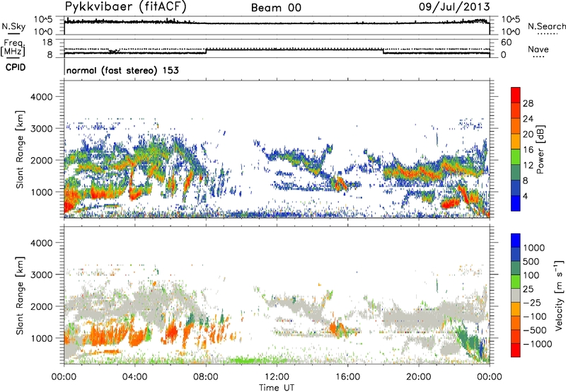Image resolution: width=566 pixels, height=392 pixels.
Task: Click the "16" power color bar label
Action: point(528,150)
